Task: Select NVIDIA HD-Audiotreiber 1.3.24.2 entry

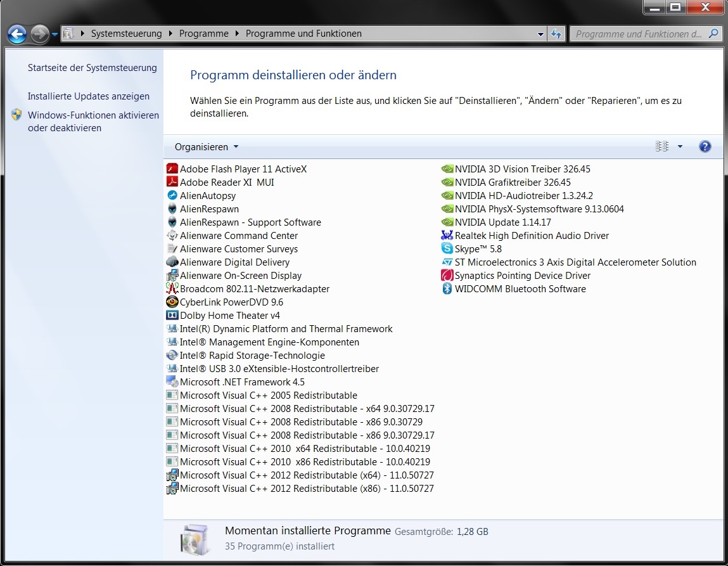Action: (x=517, y=195)
